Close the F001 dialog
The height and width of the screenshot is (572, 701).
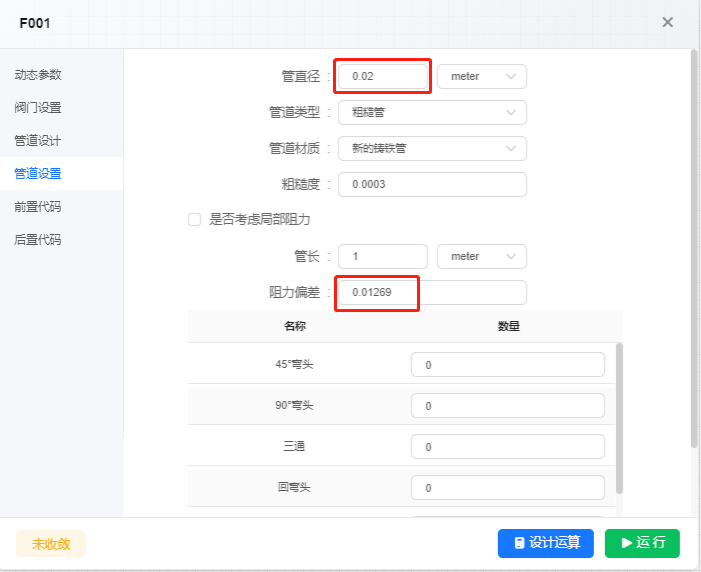click(x=667, y=22)
